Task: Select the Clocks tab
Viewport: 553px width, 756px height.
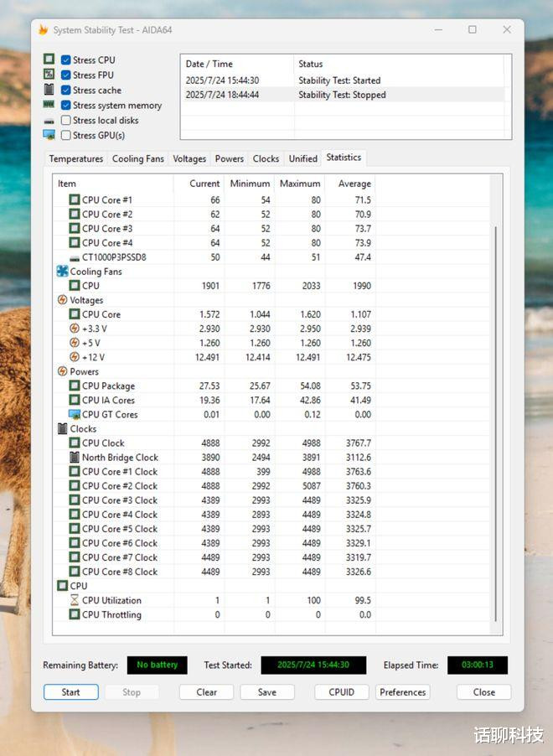Action: click(266, 158)
